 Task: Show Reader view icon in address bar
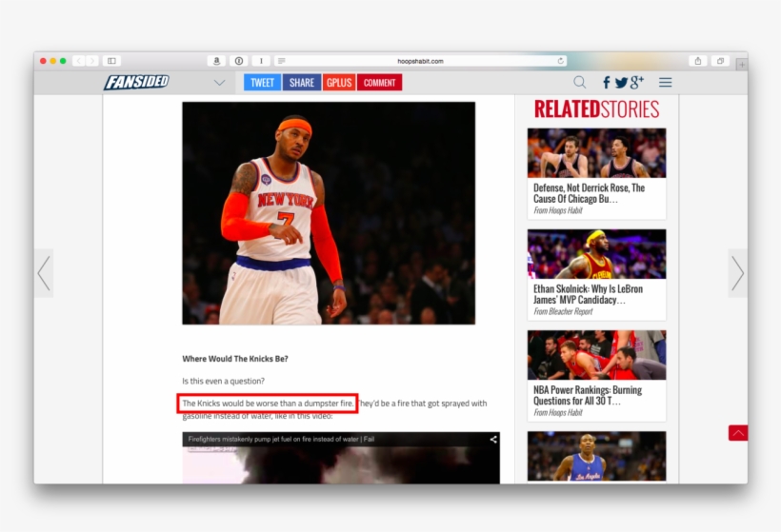[281, 61]
